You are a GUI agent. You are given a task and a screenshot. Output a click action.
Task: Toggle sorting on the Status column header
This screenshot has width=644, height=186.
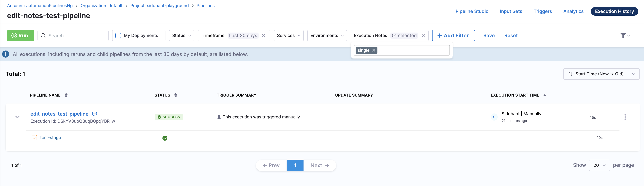176,95
